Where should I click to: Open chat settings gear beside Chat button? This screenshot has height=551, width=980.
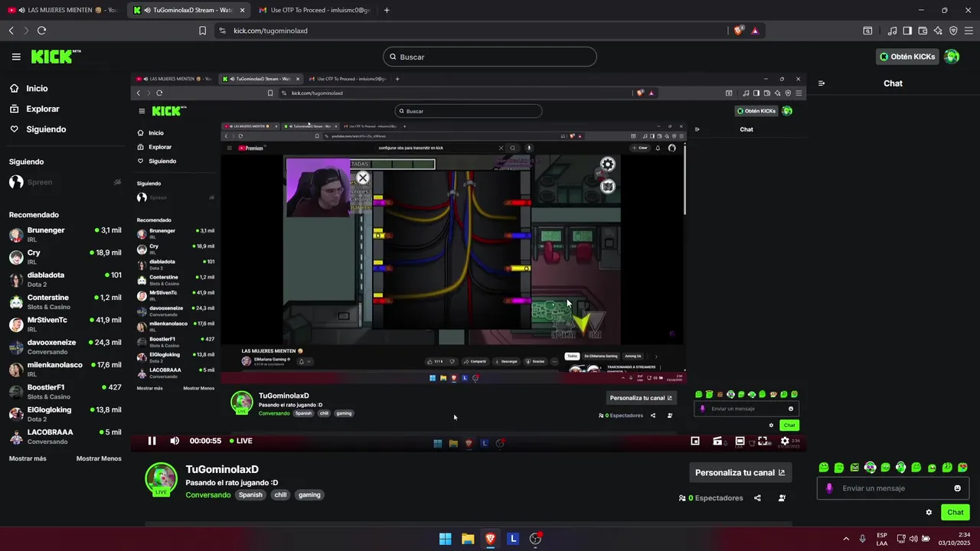(x=929, y=513)
